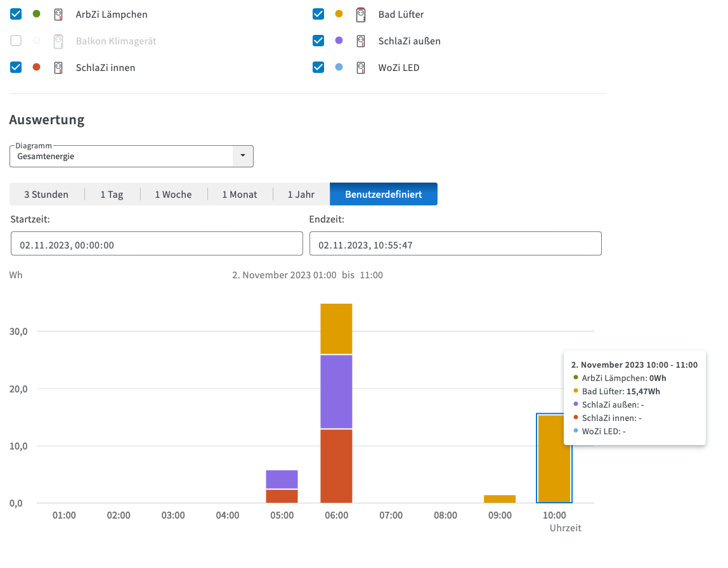The image size is (728, 568).
Task: Click the tall stacked bar at 06:00
Action: (x=336, y=403)
